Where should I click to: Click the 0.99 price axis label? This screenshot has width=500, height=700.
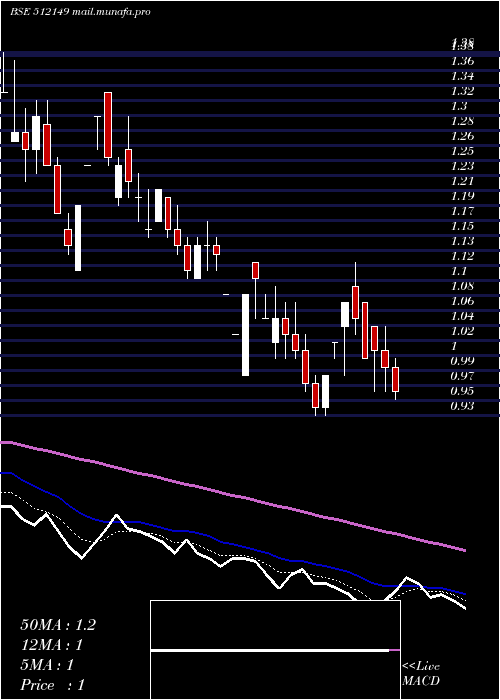coord(462,361)
